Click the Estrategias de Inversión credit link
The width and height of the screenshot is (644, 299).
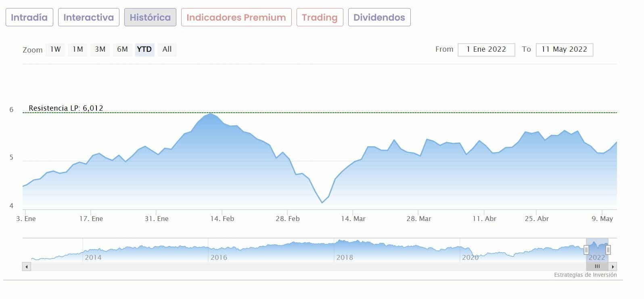point(585,275)
